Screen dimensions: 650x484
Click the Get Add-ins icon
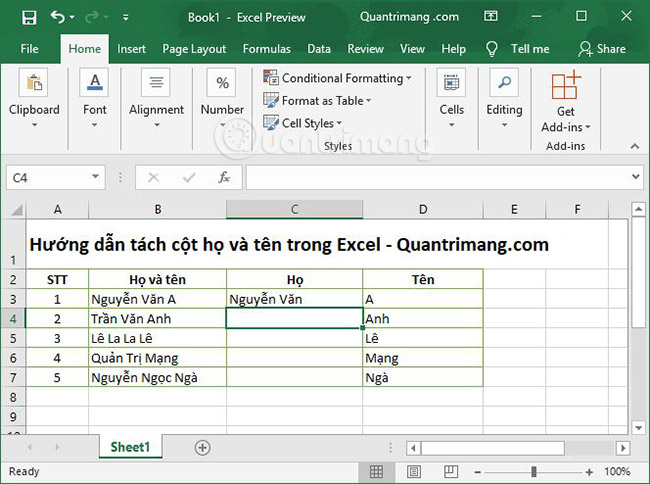566,85
